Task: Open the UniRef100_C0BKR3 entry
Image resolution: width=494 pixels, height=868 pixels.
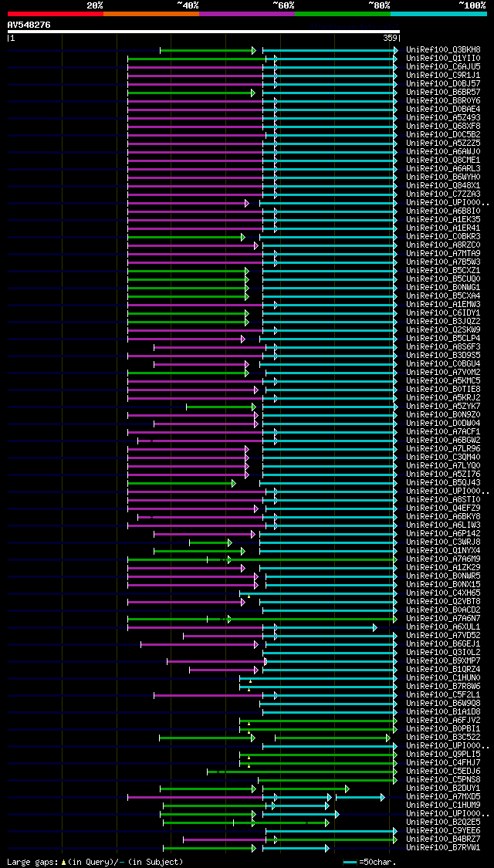Action: tap(443, 237)
